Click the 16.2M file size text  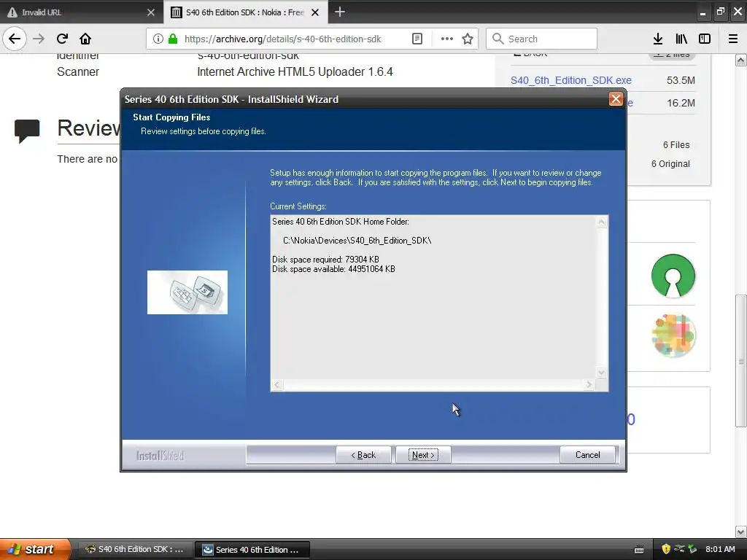(x=681, y=103)
